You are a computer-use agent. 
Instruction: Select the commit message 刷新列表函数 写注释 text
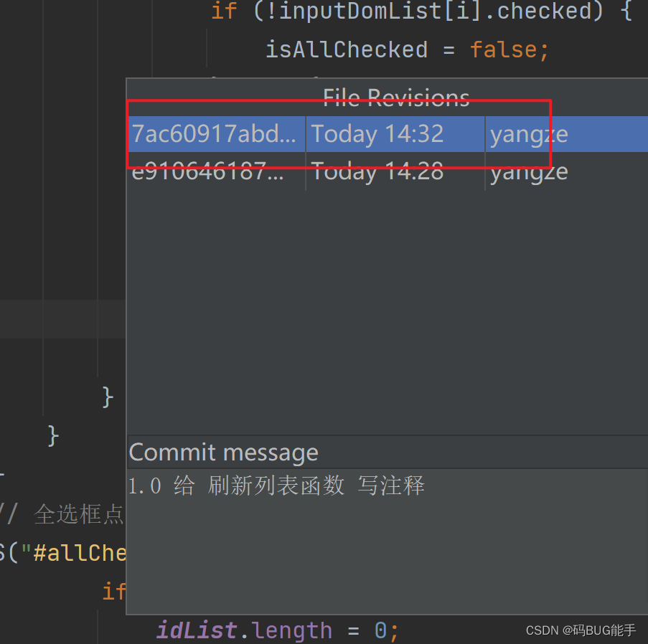[276, 486]
